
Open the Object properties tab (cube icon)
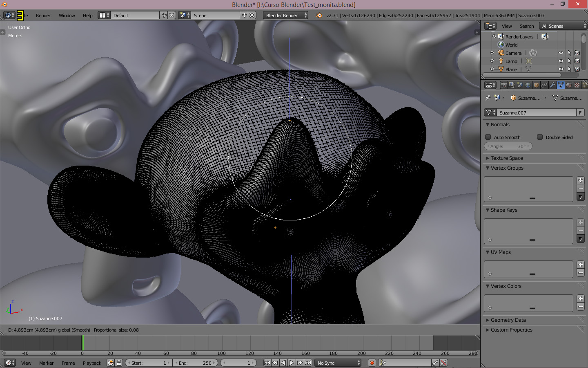[536, 85]
